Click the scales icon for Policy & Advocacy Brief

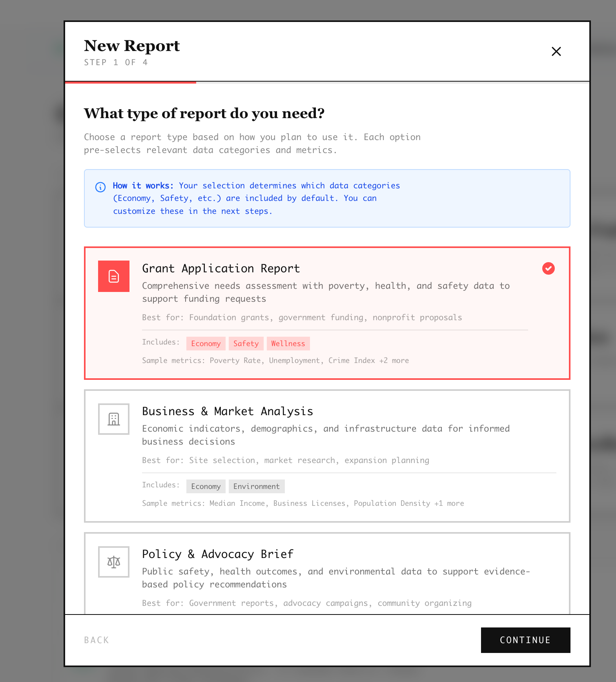[114, 562]
